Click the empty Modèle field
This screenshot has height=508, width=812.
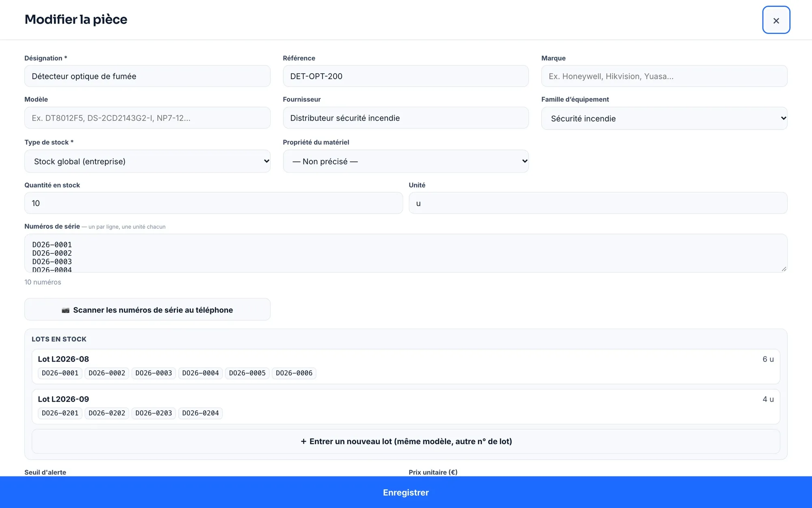pos(147,118)
